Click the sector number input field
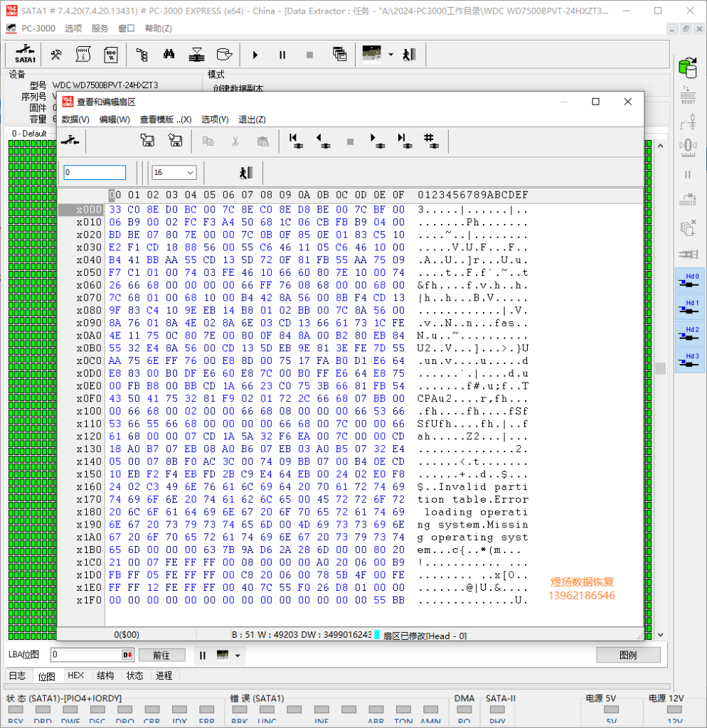 pos(95,172)
